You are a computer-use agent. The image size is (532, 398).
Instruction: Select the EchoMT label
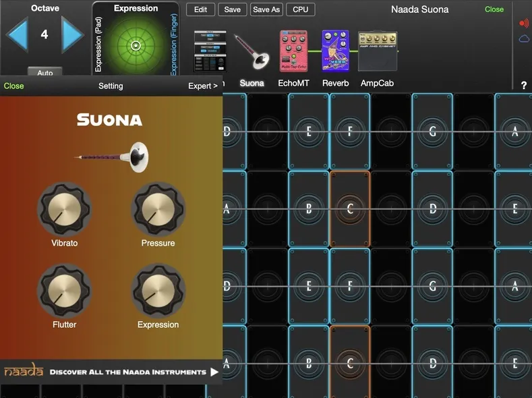point(293,83)
